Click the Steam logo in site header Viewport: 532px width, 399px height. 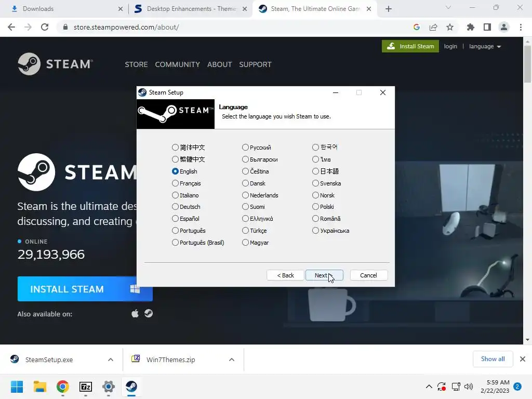tap(55, 64)
